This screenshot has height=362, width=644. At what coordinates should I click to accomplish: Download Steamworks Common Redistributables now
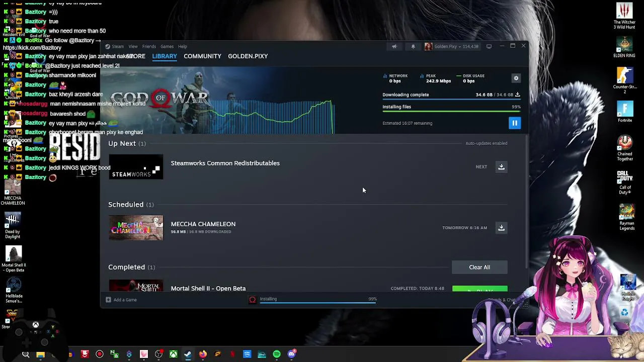(x=501, y=167)
